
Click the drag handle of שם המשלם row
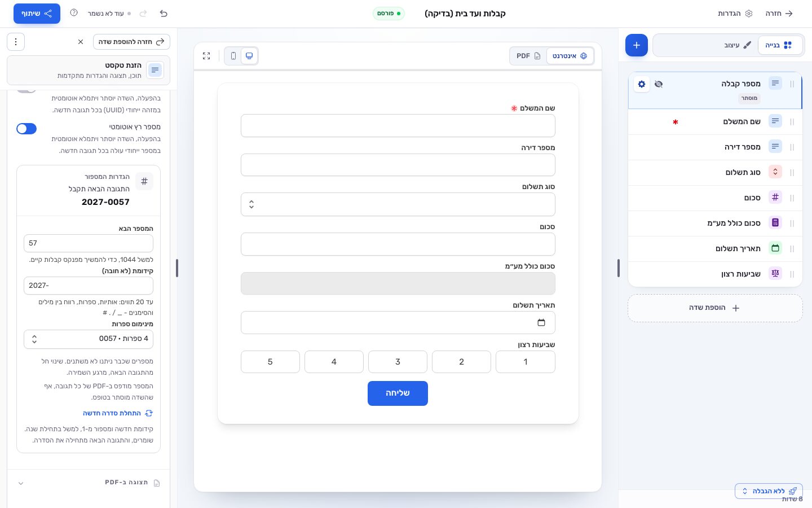[792, 122]
